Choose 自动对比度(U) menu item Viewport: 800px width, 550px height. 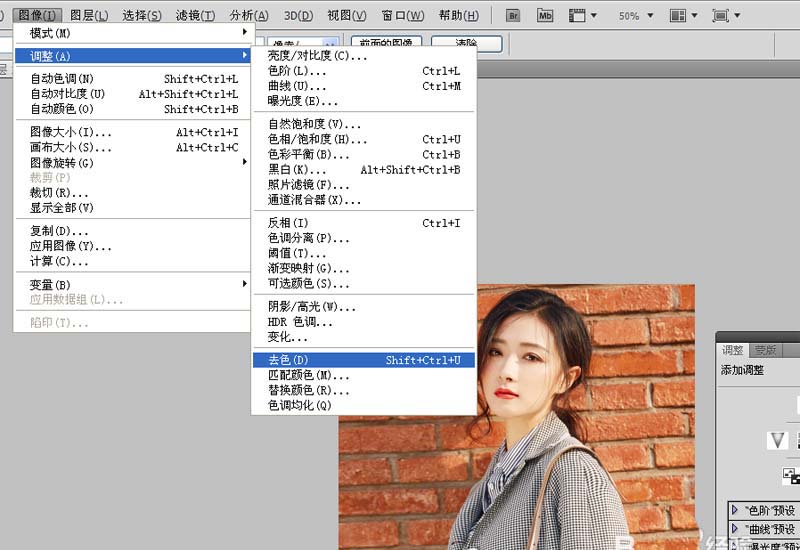(x=132, y=94)
